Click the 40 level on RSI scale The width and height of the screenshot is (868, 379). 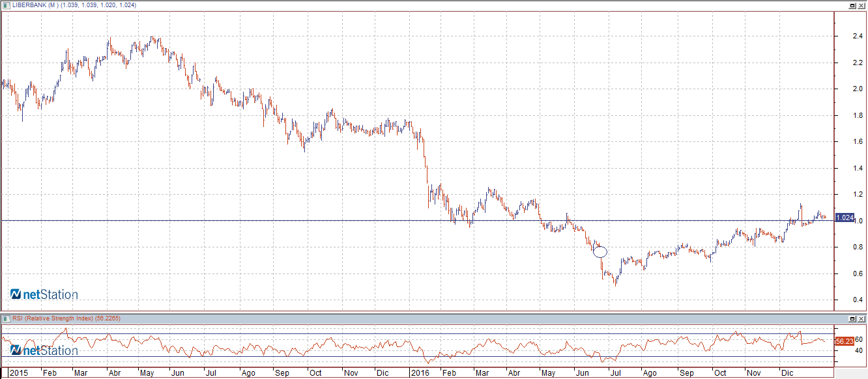coord(860,350)
